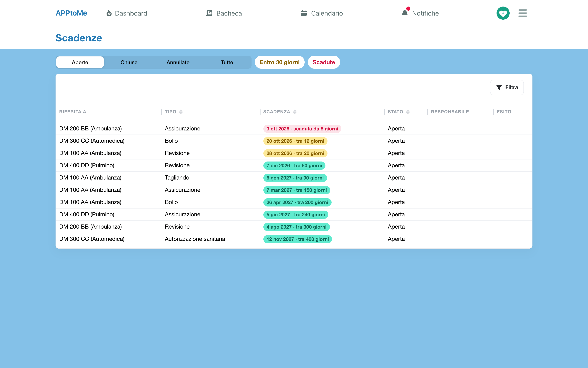Open the Notifiche nav link
Image resolution: width=588 pixels, height=368 pixels.
click(x=420, y=13)
